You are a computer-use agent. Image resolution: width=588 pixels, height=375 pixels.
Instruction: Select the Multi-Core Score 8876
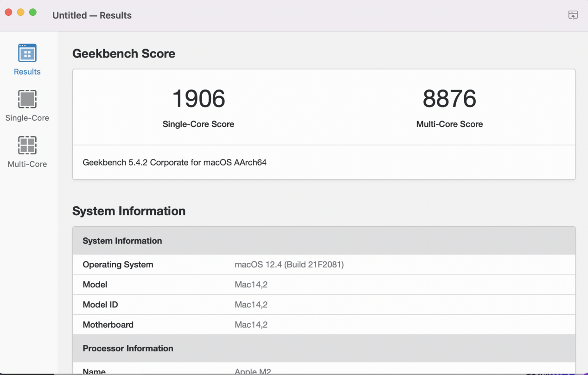(x=449, y=98)
